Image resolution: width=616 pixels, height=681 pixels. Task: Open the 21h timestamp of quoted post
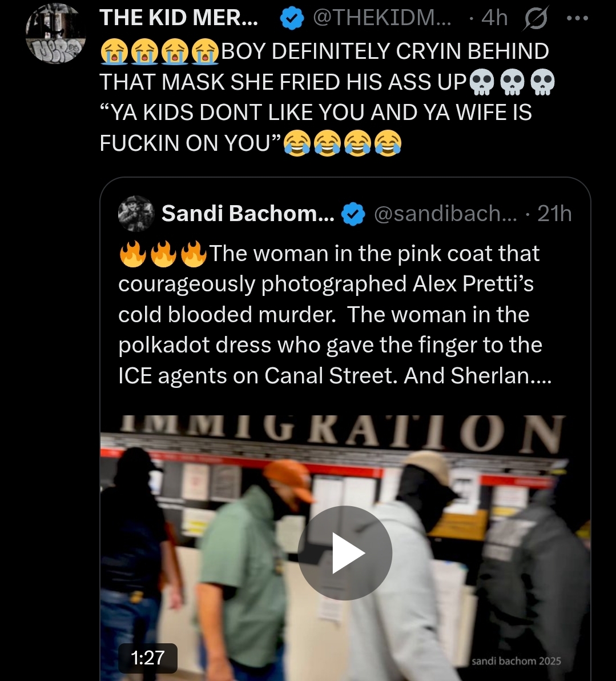554,213
